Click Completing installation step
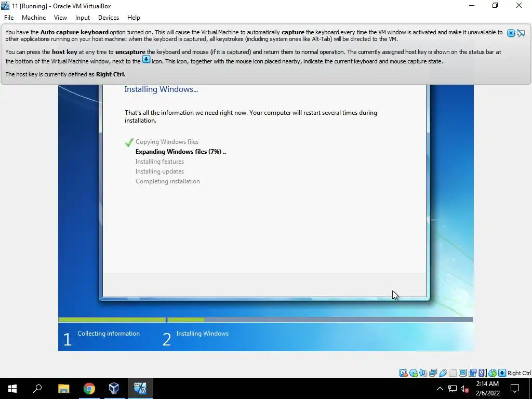The height and width of the screenshot is (399, 532). (168, 181)
